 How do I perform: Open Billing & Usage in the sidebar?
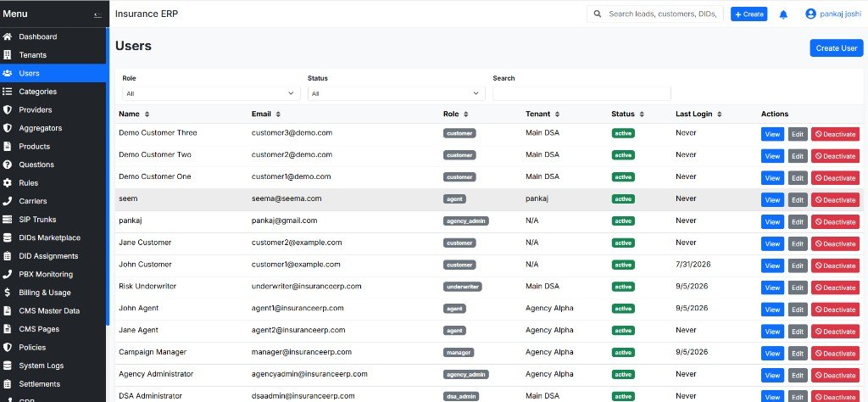[x=53, y=293]
